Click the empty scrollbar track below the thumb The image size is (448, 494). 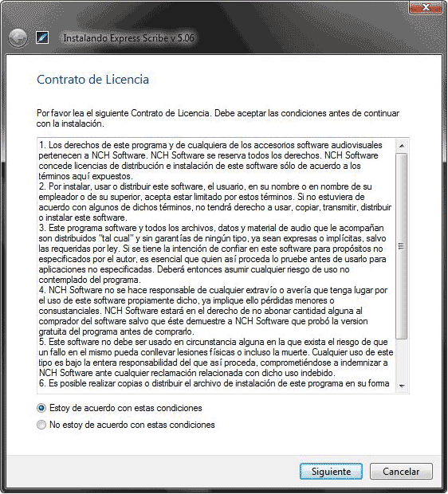point(402,360)
